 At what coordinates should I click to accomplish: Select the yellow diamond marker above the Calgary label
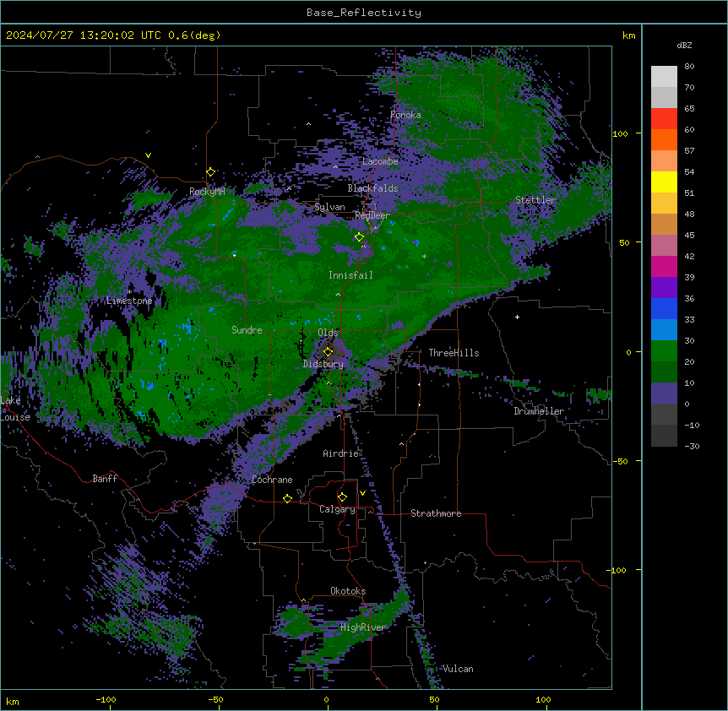(x=342, y=497)
